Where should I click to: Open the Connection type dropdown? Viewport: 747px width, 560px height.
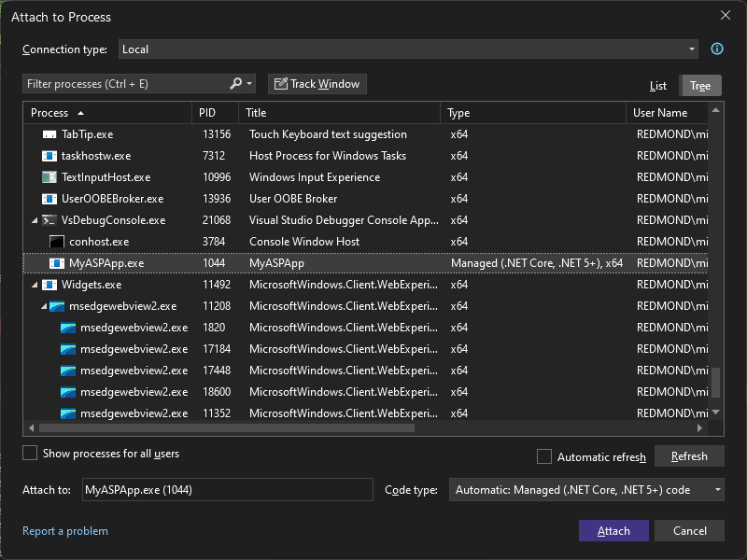pyautogui.click(x=691, y=49)
